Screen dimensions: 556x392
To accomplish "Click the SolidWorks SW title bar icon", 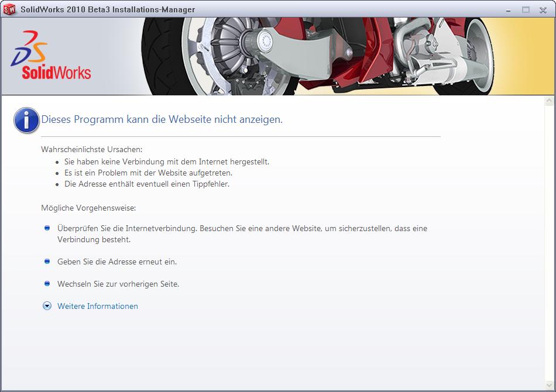I will (x=9, y=9).
